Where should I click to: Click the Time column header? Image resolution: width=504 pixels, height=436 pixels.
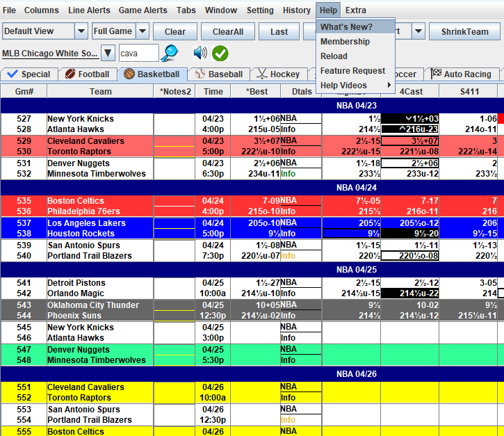[213, 92]
